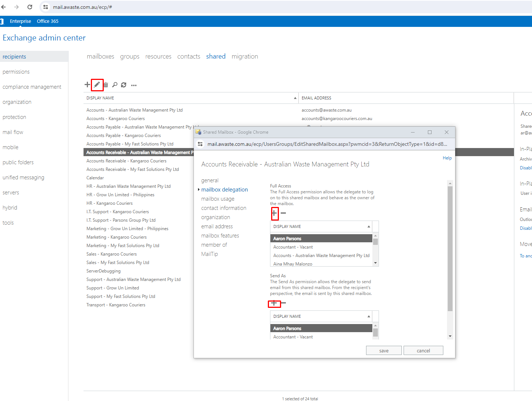Image resolution: width=532 pixels, height=401 pixels.
Task: Open the more options ellipsis menu
Action: 134,85
